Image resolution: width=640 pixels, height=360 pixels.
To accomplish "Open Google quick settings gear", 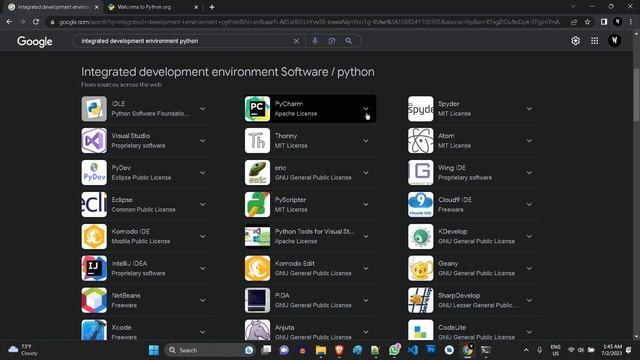I will [576, 41].
